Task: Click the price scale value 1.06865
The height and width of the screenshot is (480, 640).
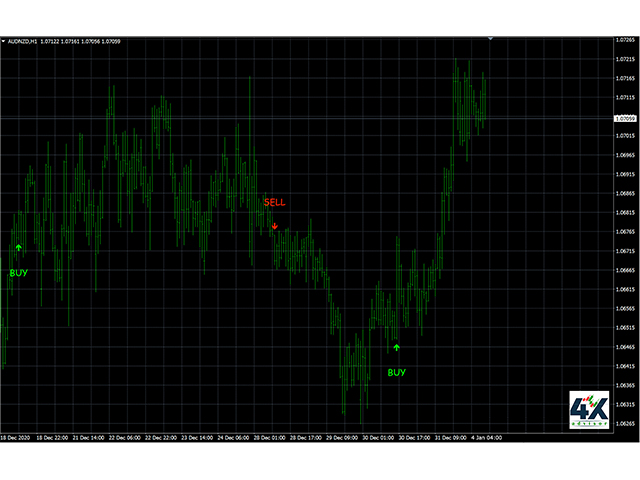Action: (x=625, y=193)
